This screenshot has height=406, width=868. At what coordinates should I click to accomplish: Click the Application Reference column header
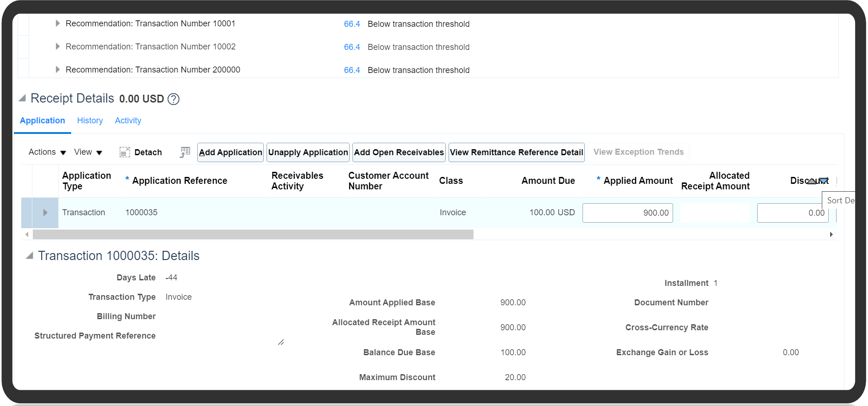pos(180,181)
